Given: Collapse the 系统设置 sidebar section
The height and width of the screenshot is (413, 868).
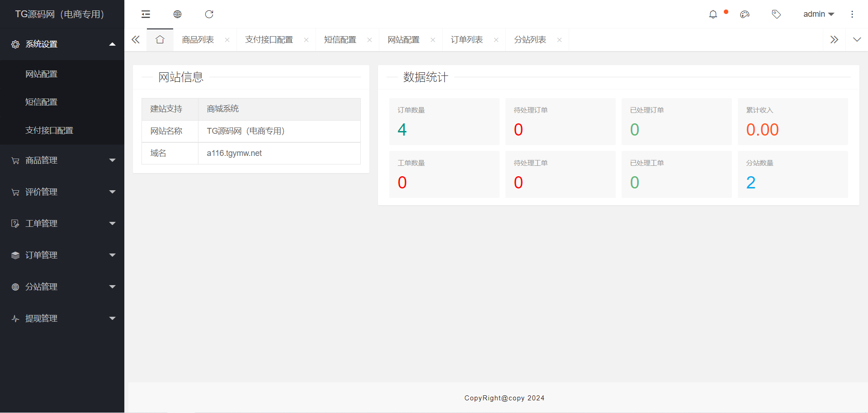Looking at the screenshot, I should tap(62, 44).
